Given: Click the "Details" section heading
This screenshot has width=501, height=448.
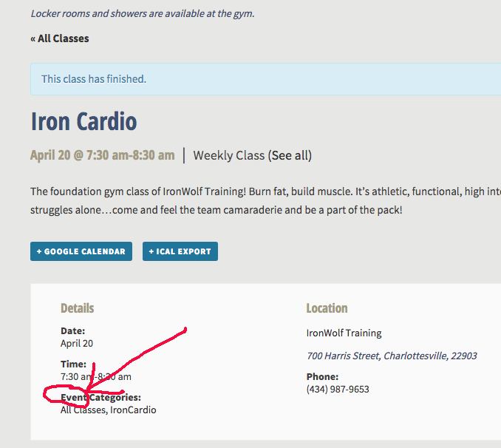Looking at the screenshot, I should [78, 308].
